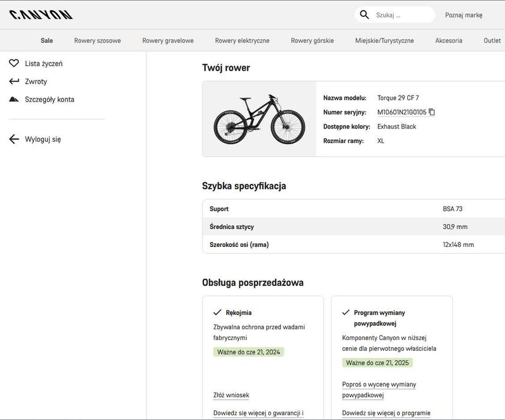Type in the Szukaj search field
This screenshot has width=505, height=420.
click(x=401, y=15)
